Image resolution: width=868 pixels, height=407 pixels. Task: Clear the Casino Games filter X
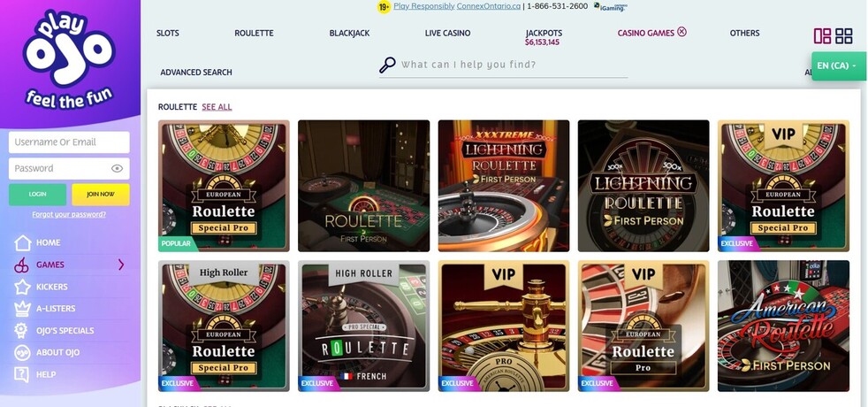(681, 32)
